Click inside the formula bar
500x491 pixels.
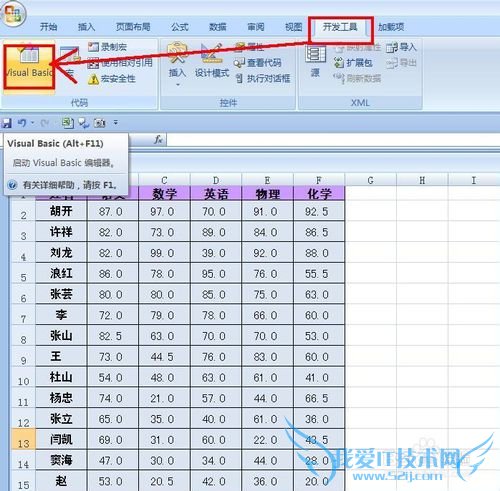333,140
